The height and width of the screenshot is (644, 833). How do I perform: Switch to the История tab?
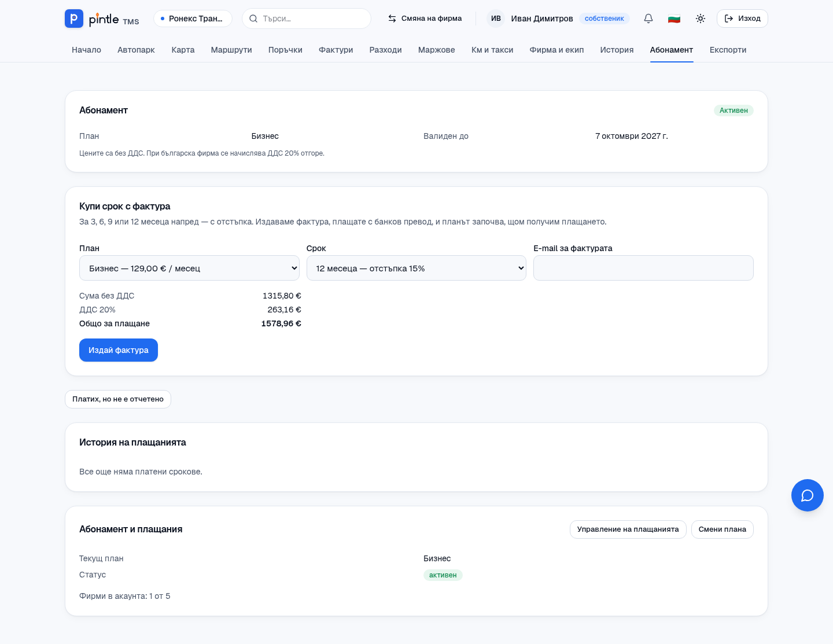tap(617, 50)
